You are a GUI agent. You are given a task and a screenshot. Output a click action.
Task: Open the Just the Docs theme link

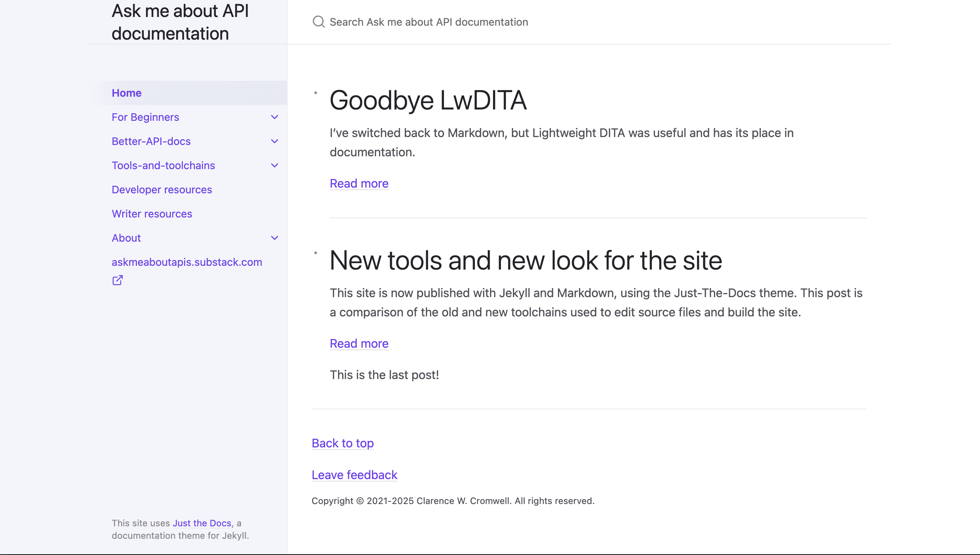202,523
